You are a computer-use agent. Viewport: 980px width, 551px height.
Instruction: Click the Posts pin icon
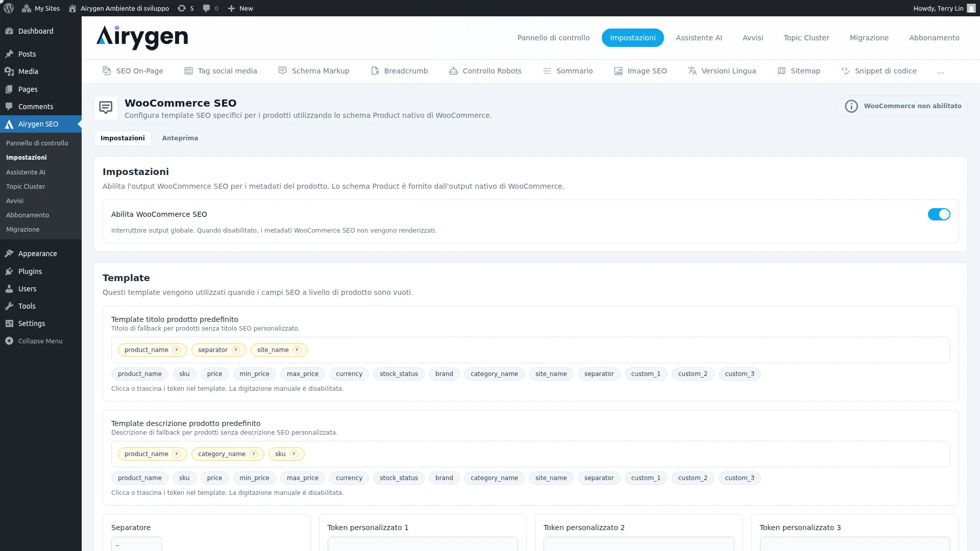coord(9,54)
